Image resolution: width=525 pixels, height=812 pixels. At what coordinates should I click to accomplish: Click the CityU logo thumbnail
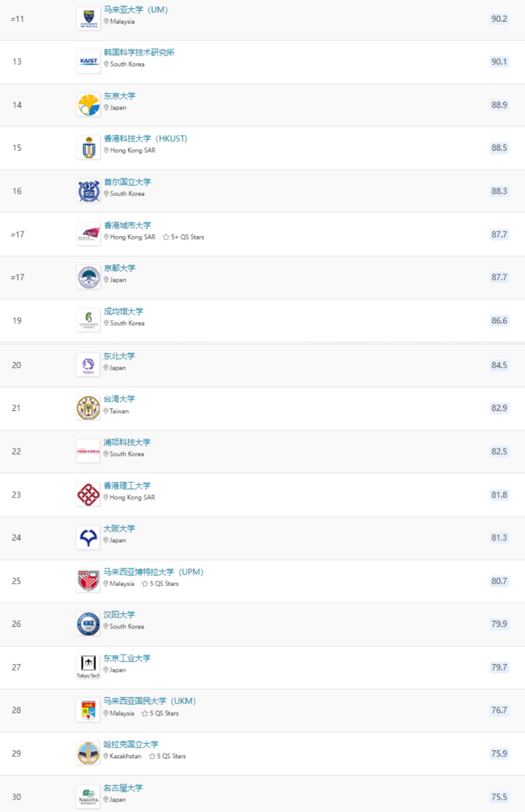pyautogui.click(x=89, y=234)
